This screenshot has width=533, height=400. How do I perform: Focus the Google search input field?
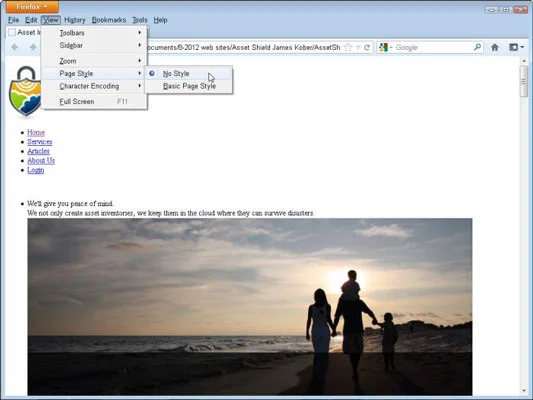tap(433, 47)
